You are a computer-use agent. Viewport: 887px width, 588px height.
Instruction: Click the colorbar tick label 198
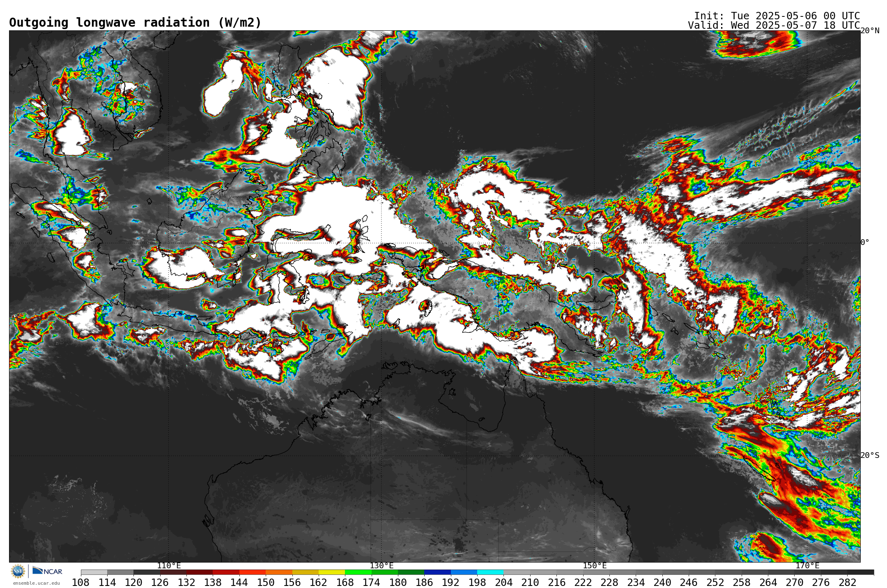click(477, 583)
